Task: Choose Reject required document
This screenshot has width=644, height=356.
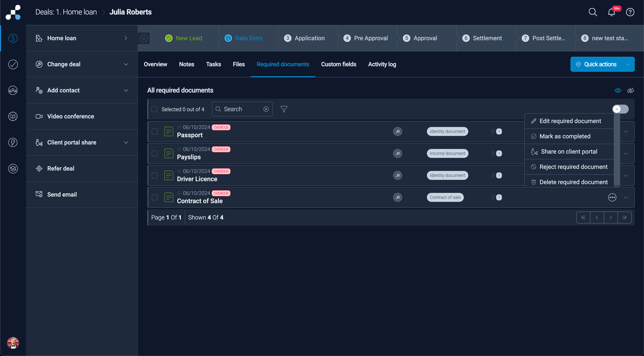Action: point(569,167)
